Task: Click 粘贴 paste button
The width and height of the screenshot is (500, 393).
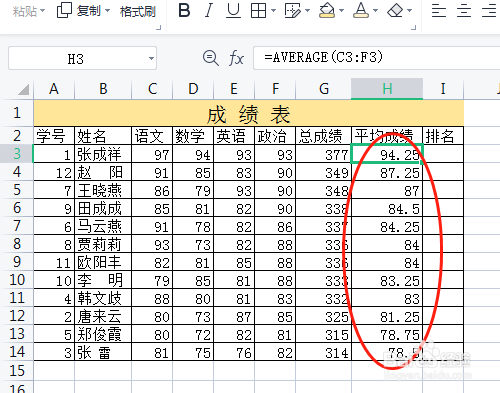Action: tap(24, 11)
